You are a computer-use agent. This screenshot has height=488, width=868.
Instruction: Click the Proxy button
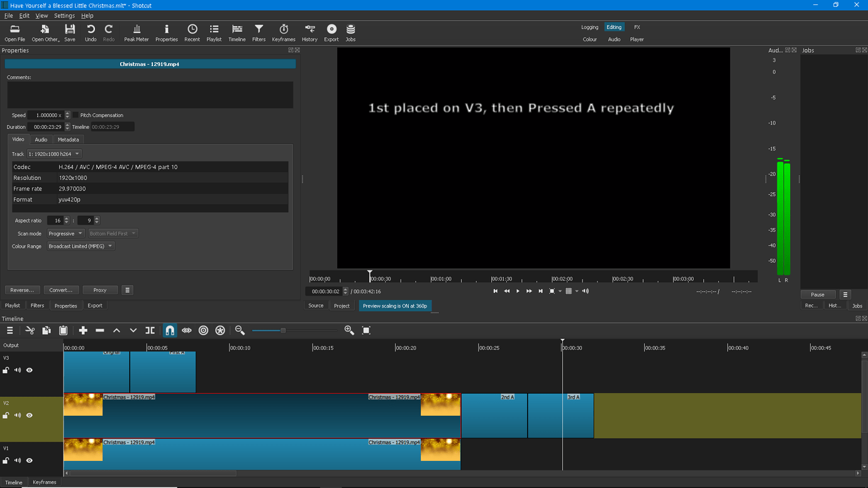pyautogui.click(x=100, y=291)
